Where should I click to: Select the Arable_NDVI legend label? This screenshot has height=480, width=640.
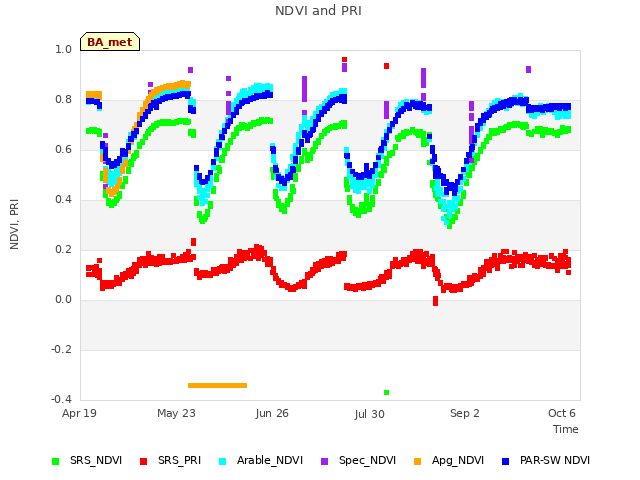[x=270, y=460]
